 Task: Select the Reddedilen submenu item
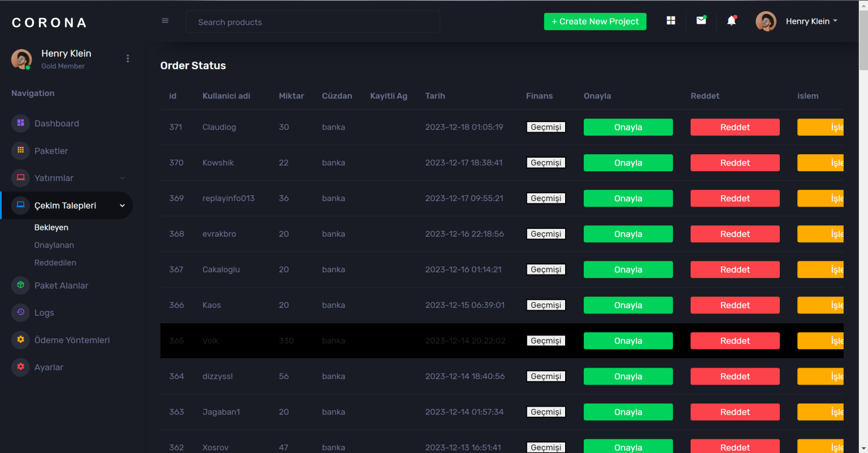tap(55, 263)
